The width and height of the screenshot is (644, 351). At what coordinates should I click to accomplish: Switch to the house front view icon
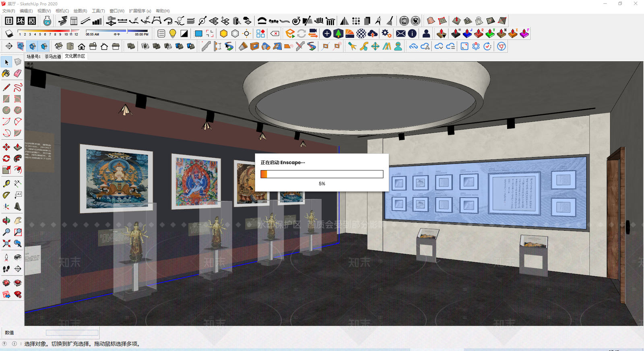point(81,46)
